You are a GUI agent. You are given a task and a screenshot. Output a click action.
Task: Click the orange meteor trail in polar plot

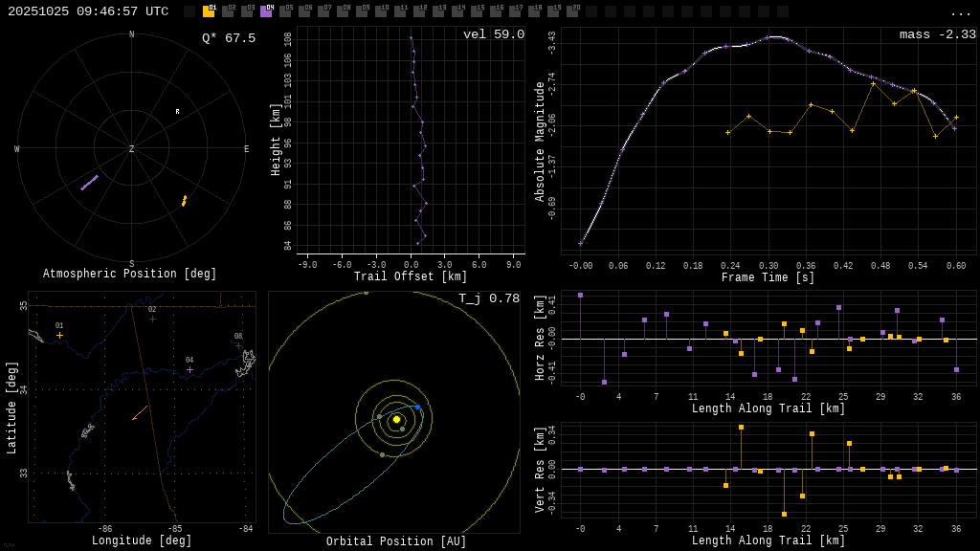pos(184,201)
